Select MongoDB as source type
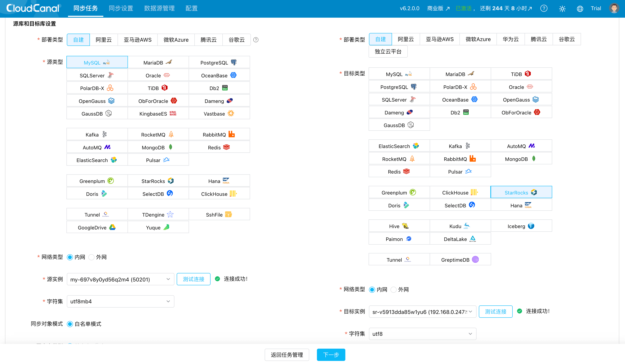Viewport: 625px width, 364px height. point(158,147)
